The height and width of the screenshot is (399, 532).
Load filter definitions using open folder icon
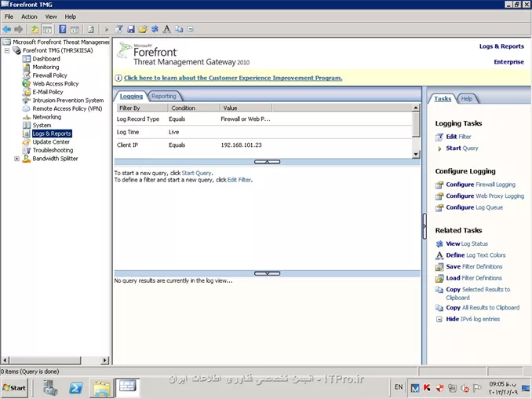point(143,29)
